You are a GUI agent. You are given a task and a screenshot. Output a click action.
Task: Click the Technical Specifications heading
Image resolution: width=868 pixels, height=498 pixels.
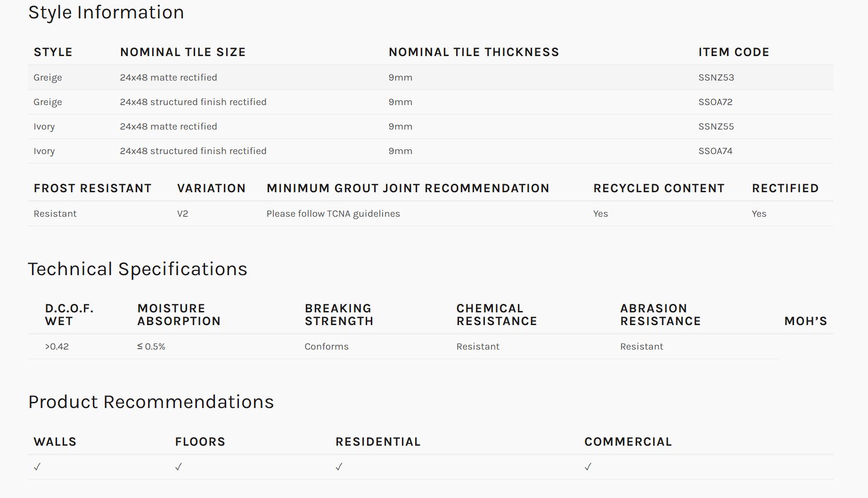[138, 269]
